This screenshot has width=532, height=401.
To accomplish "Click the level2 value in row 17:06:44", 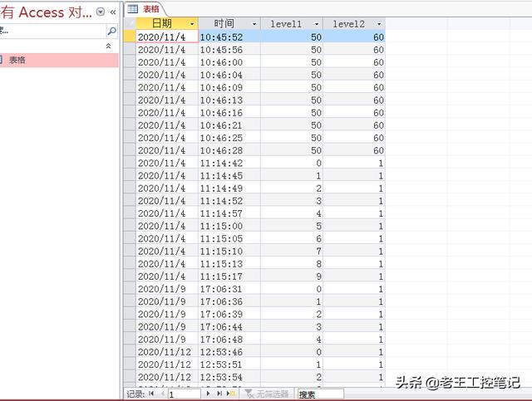I will [x=354, y=327].
